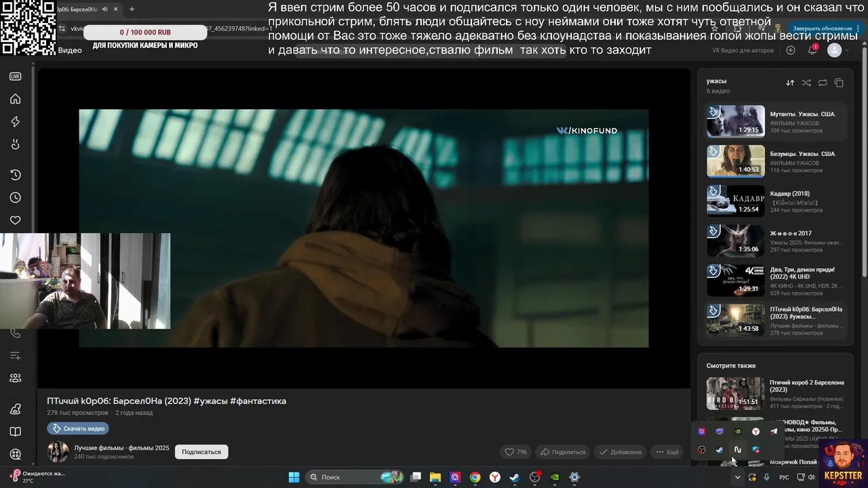This screenshot has width=868, height=488.
Task: Select Ж-и-в-о-е 2017 in the playlist
Action: tap(776, 241)
